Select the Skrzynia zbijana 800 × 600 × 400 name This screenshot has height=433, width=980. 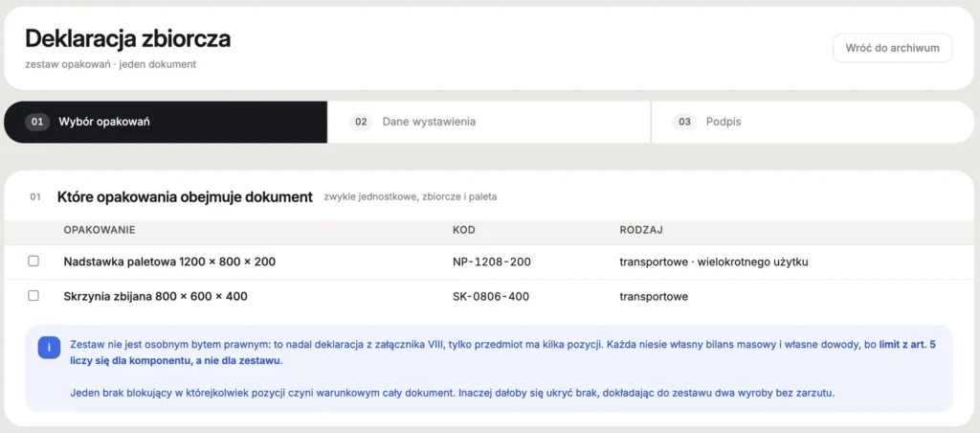[x=156, y=296]
